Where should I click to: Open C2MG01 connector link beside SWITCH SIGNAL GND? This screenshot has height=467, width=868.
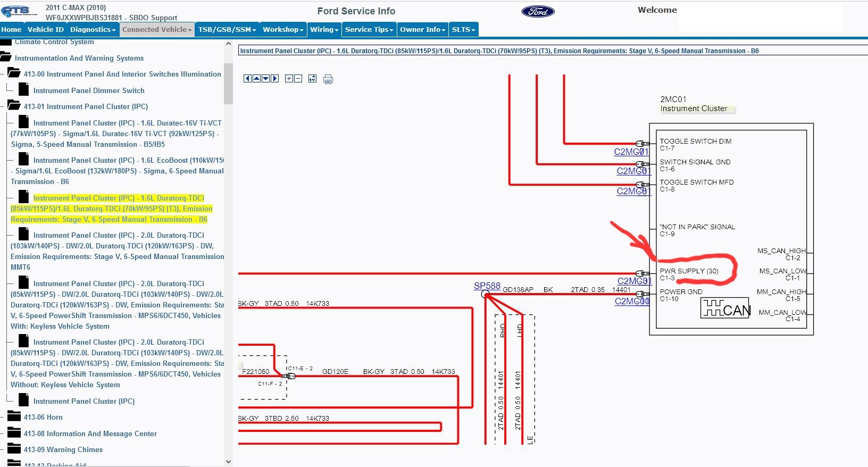click(633, 171)
